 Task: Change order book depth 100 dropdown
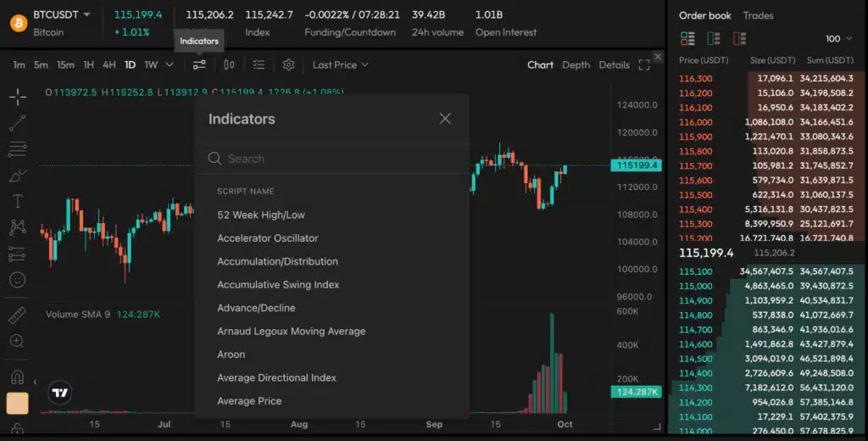tap(839, 39)
